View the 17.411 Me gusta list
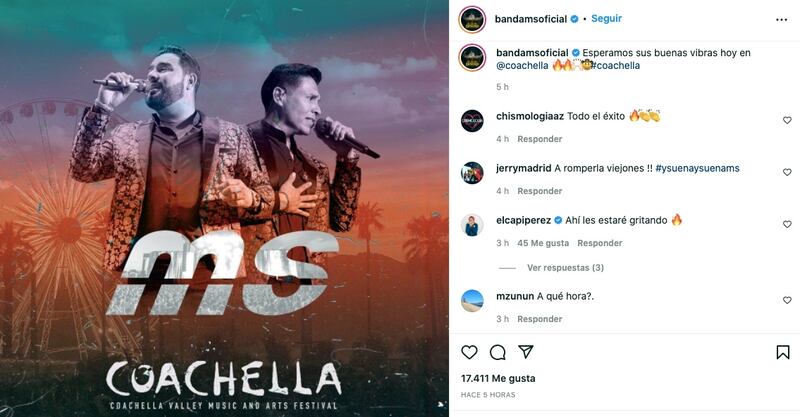 point(498,379)
